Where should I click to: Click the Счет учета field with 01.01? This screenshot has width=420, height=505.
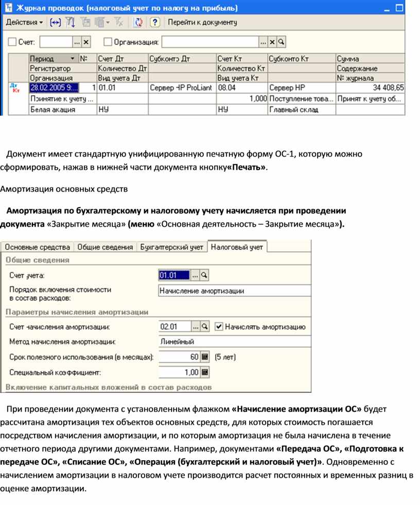(x=174, y=275)
